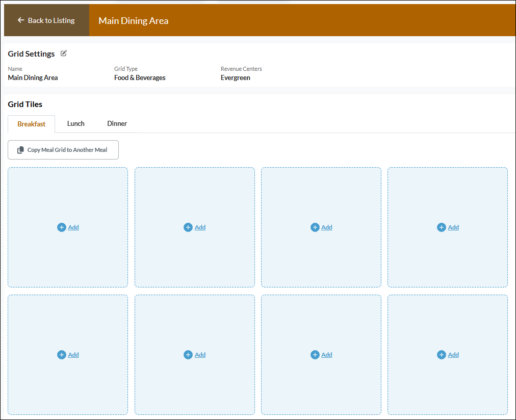Click Copy Meal Grid to Another Meal
Viewport: 516px width, 420px height.
[x=63, y=150]
